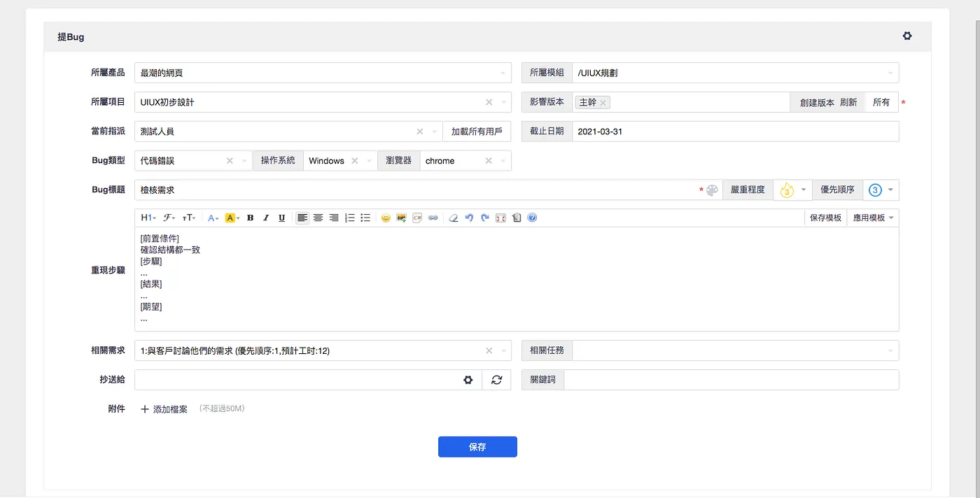
Task: Open font size menu in editor
Action: click(x=189, y=218)
